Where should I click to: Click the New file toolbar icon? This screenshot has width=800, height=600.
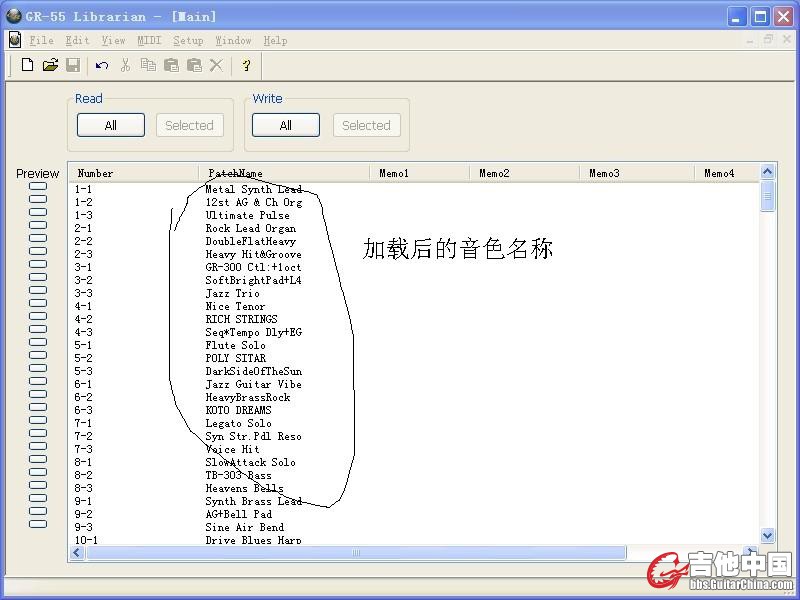click(x=27, y=65)
